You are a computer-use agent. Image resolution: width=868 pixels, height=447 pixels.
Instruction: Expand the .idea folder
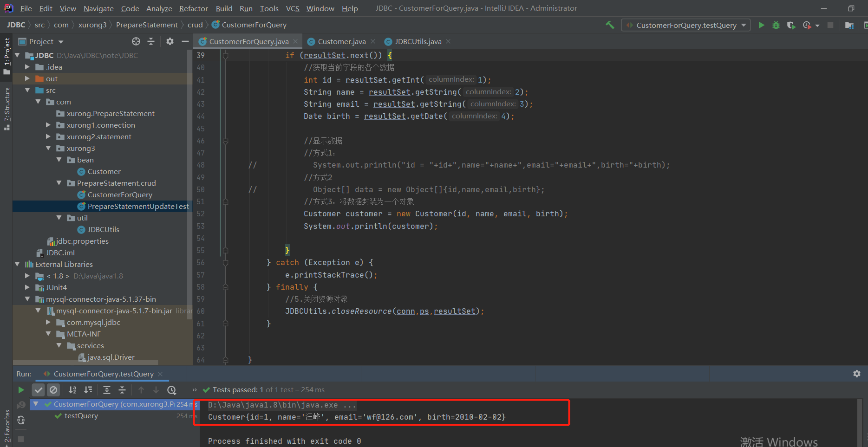27,67
